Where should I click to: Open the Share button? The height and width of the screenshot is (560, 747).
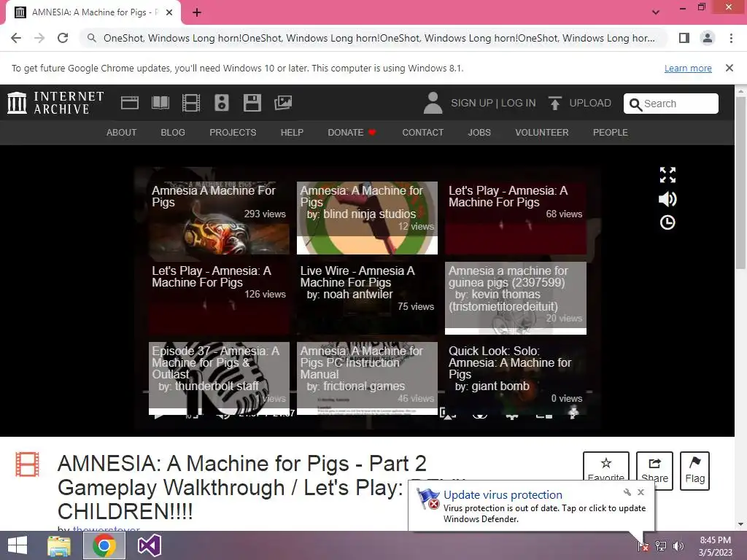point(654,470)
